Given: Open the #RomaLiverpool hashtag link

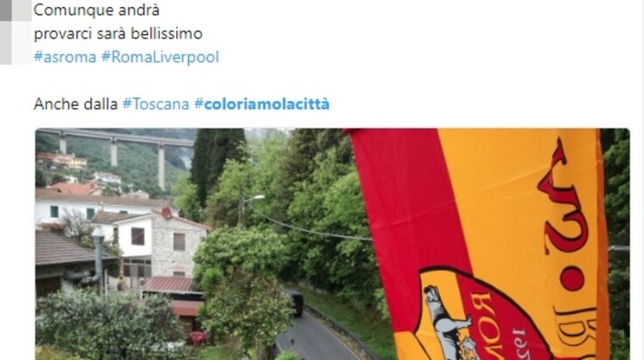Looking at the screenshot, I should (160, 57).
